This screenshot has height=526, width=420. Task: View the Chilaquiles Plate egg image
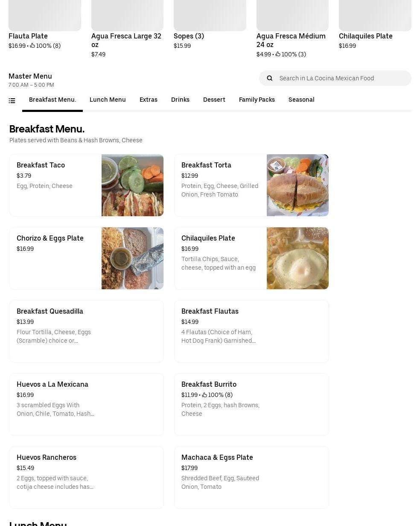pos(297,258)
